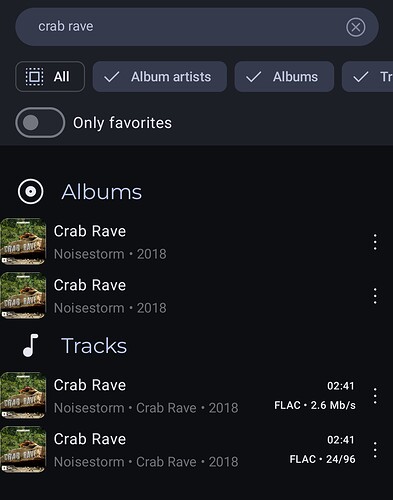Click the Tracks music note icon
The width and height of the screenshot is (393, 500).
(30, 345)
